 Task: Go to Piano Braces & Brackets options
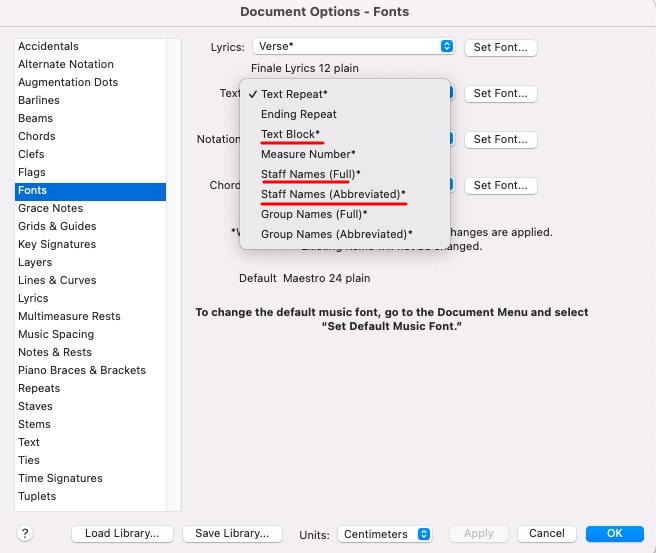82,370
